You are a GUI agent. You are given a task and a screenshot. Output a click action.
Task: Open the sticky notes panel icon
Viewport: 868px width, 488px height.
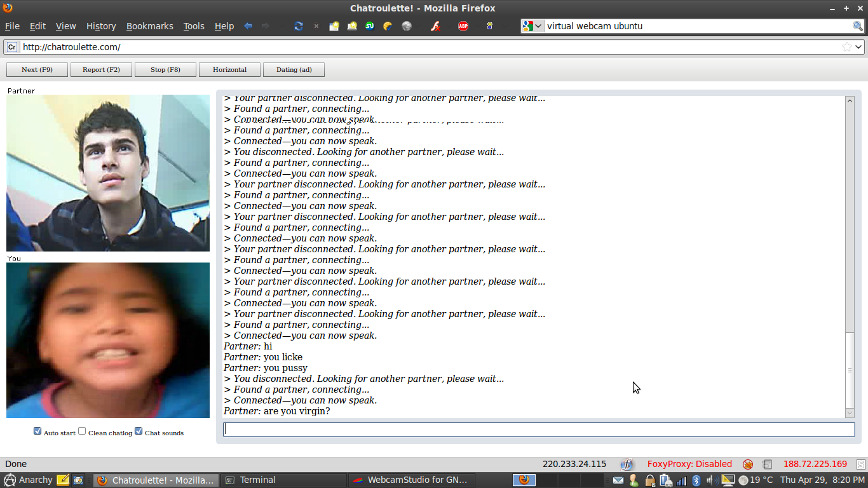(63, 480)
